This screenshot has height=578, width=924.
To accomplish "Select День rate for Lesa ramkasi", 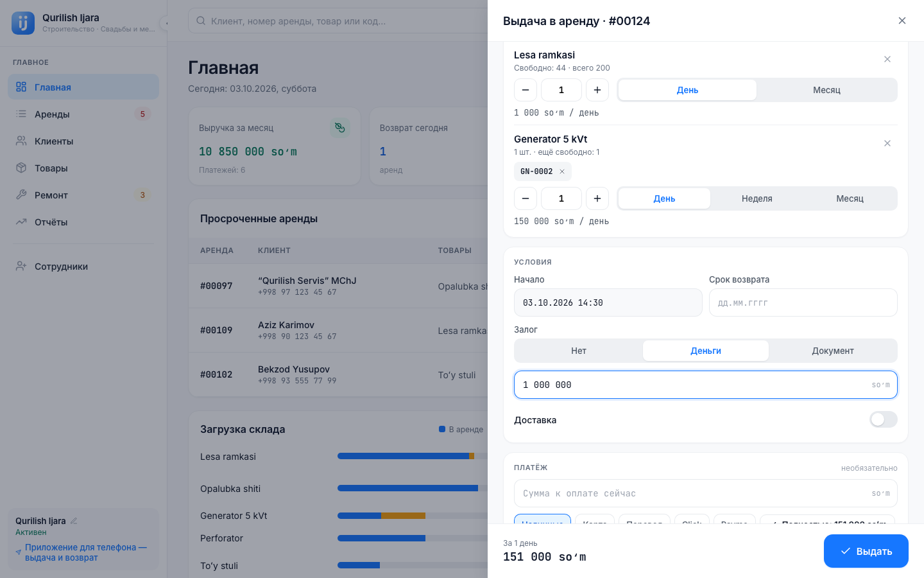I will click(687, 90).
